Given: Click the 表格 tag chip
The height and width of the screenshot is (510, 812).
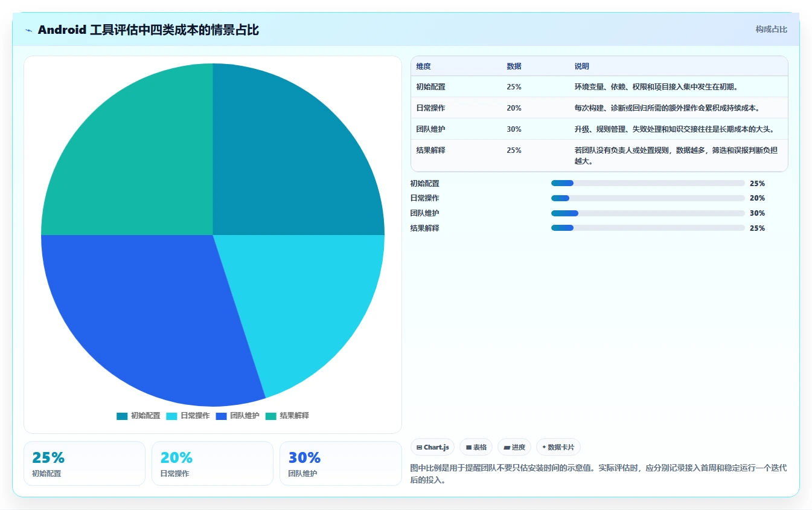Looking at the screenshot, I should [476, 447].
